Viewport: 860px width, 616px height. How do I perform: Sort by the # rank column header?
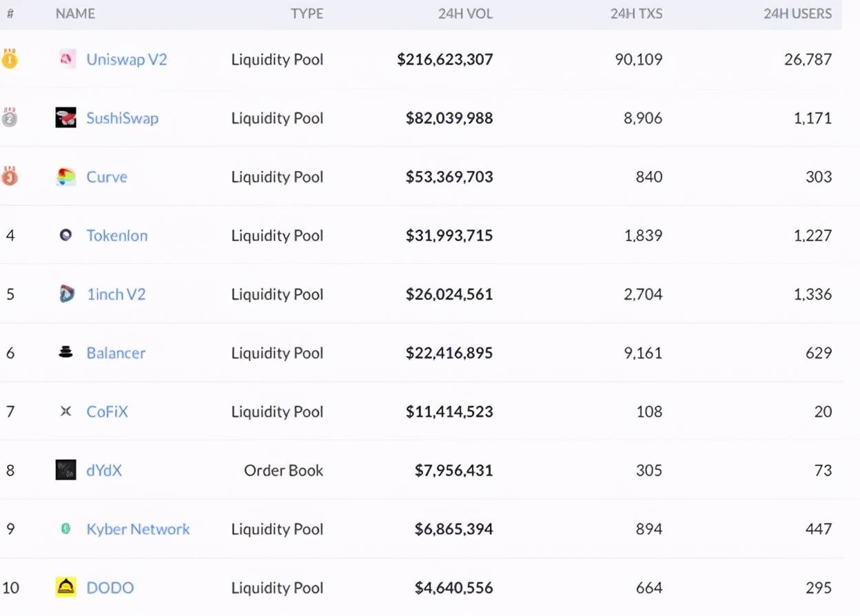10,14
